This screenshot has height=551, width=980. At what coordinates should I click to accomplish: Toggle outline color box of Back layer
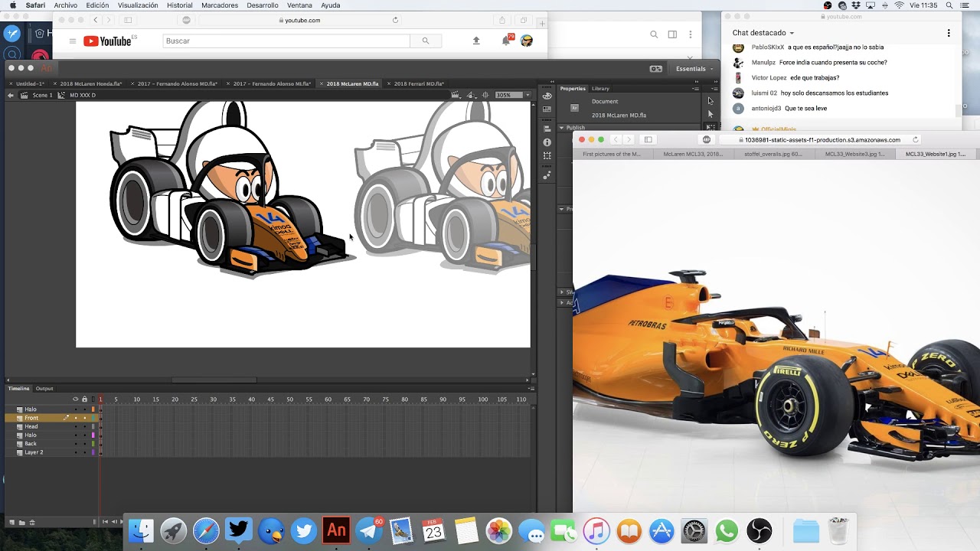click(x=93, y=444)
